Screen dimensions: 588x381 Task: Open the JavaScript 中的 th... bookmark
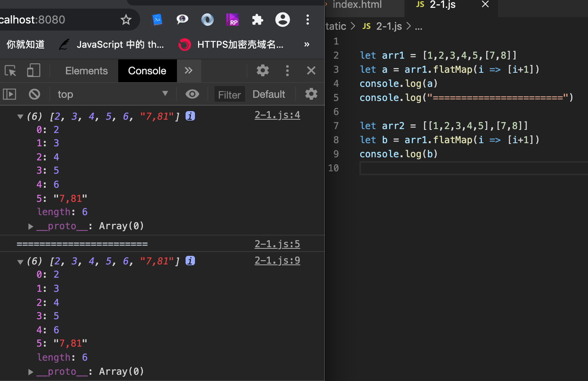click(x=112, y=45)
